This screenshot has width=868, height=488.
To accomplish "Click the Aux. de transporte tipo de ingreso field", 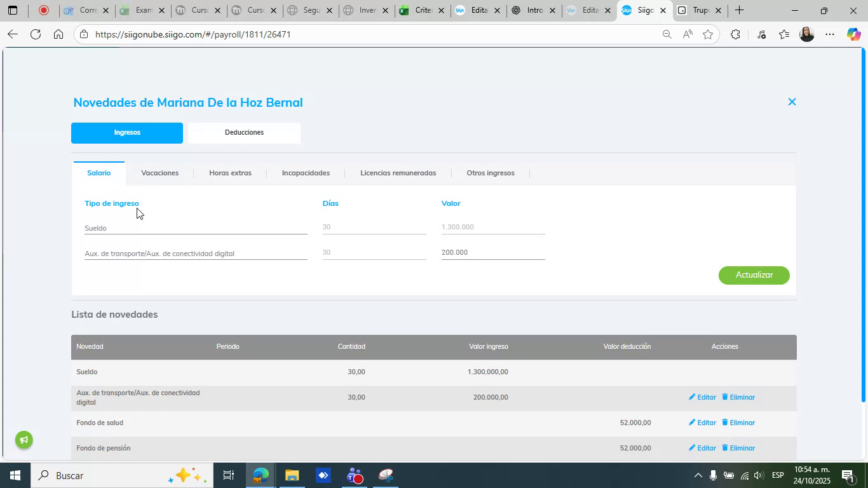I will (196, 253).
